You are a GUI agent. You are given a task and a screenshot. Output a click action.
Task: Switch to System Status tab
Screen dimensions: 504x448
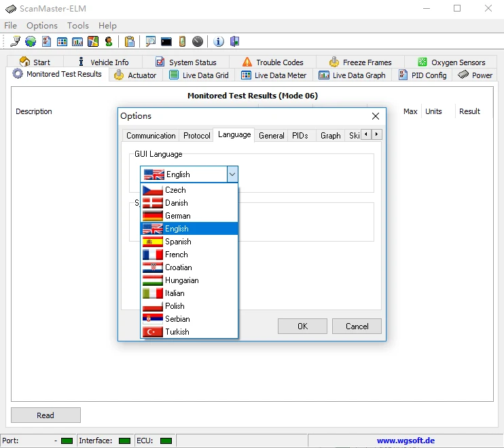[x=186, y=62]
